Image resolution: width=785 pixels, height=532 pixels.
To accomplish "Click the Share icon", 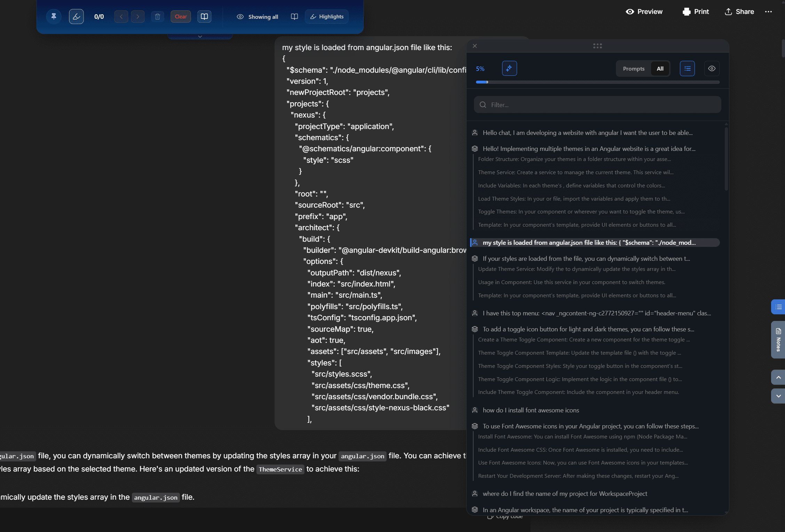I will pyautogui.click(x=729, y=11).
